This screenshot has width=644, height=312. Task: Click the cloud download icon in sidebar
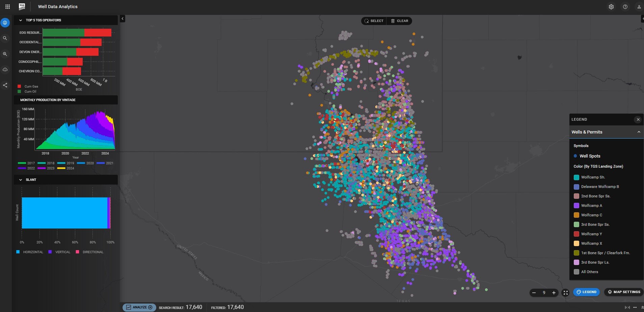point(5,70)
